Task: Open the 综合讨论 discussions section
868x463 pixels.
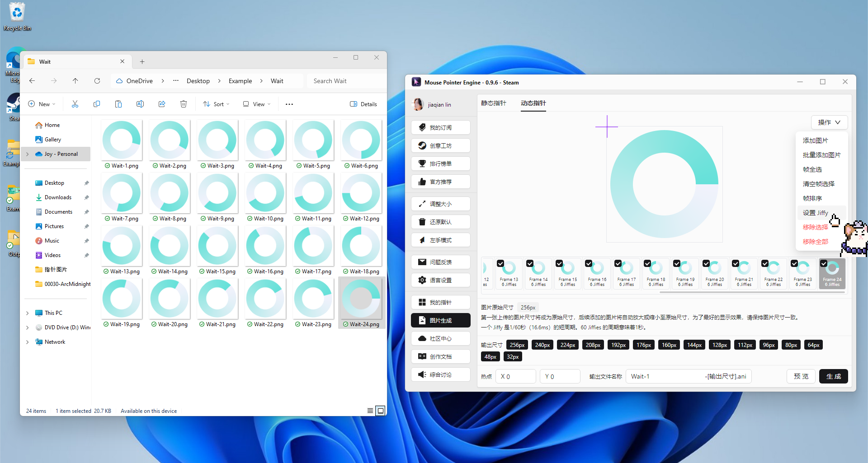Action: (441, 374)
